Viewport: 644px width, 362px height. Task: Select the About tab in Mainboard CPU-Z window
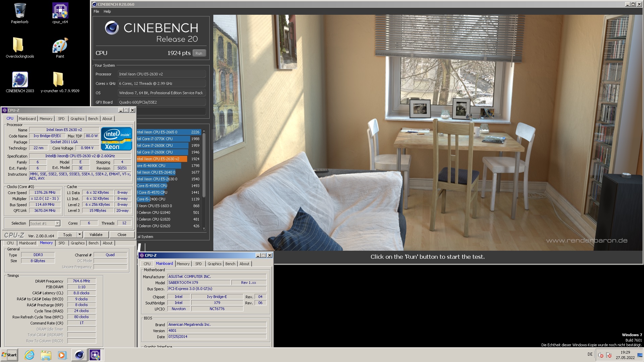245,264
